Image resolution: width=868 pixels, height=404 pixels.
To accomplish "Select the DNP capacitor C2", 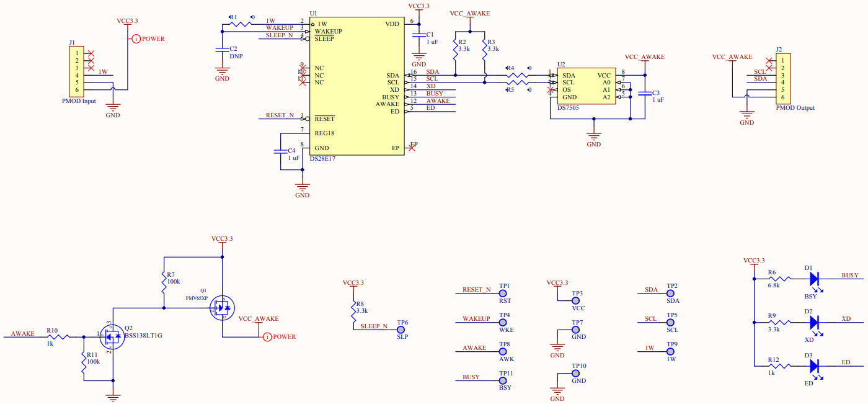I will pos(221,48).
